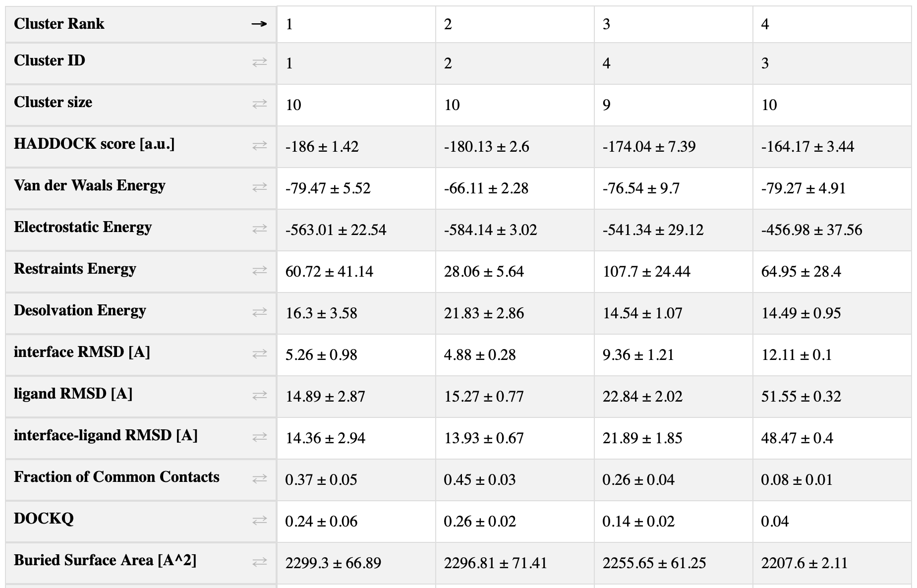
Task: Click the -186 ± 1.42 HADDOCK score cell
Action: point(356,146)
